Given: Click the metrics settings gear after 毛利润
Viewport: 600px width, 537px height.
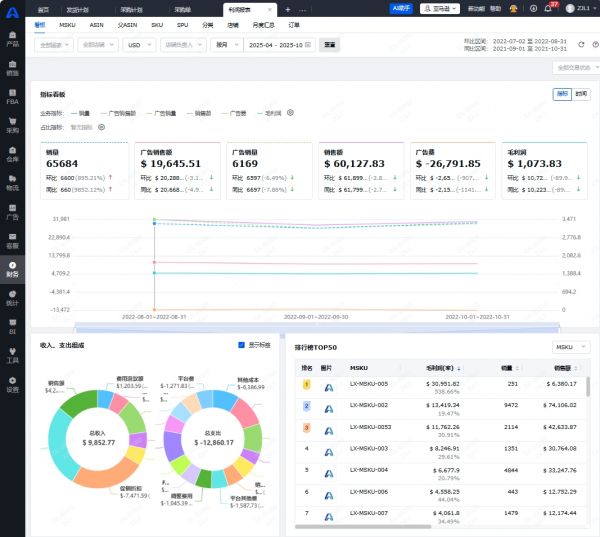Looking at the screenshot, I should 290,113.
